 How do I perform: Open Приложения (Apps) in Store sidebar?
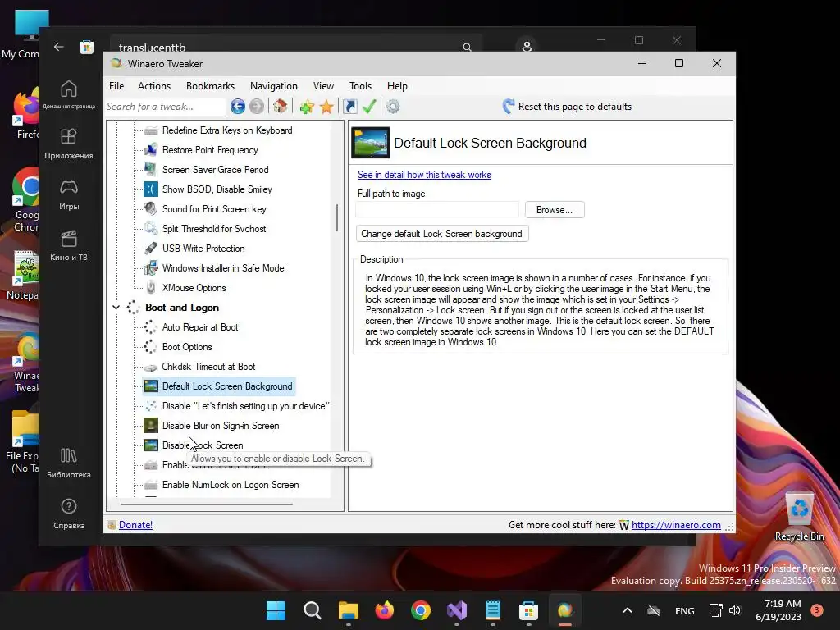69,144
